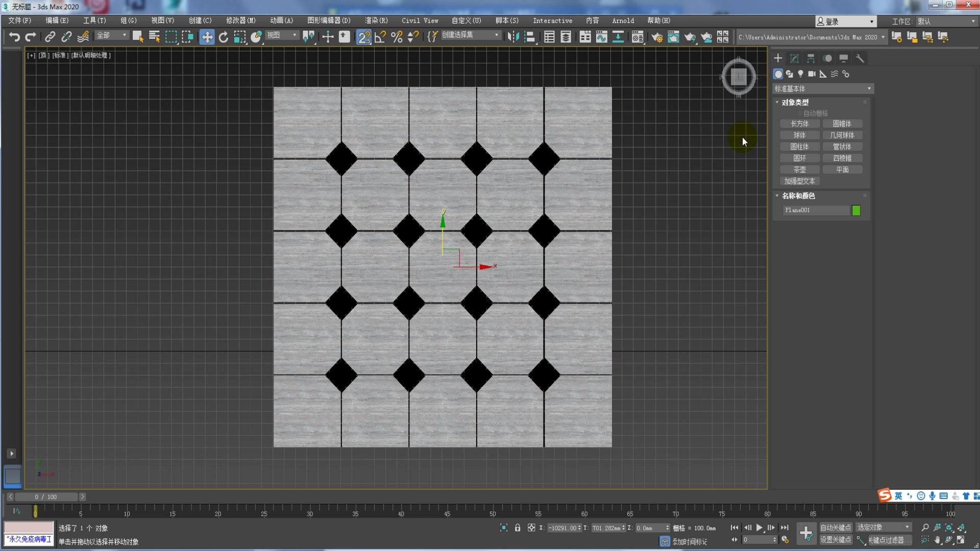This screenshot has height=551, width=980.
Task: Switch to the Modify panel tab
Action: pos(794,58)
